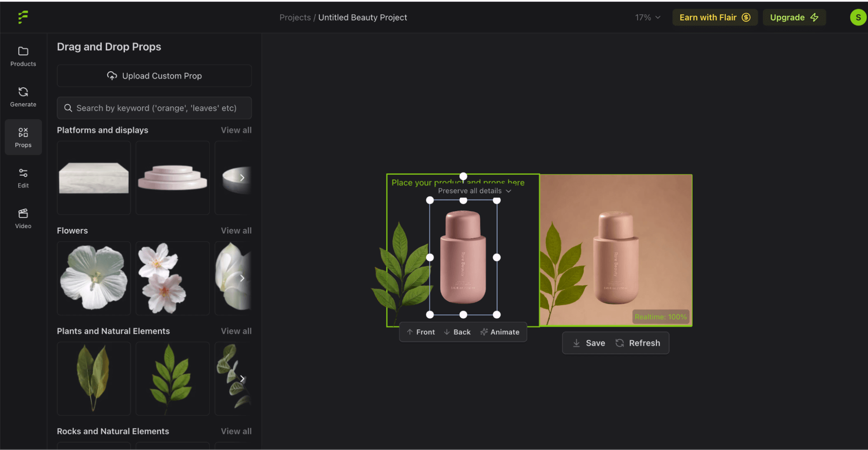Select the white hibiscus flower prop
The height and width of the screenshot is (450, 868).
click(x=94, y=278)
